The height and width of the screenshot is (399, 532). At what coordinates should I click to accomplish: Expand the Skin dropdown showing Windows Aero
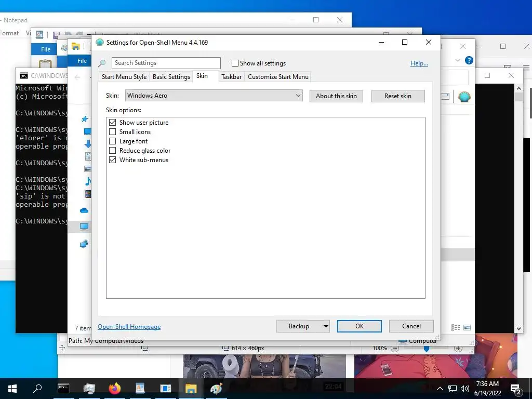(214, 96)
